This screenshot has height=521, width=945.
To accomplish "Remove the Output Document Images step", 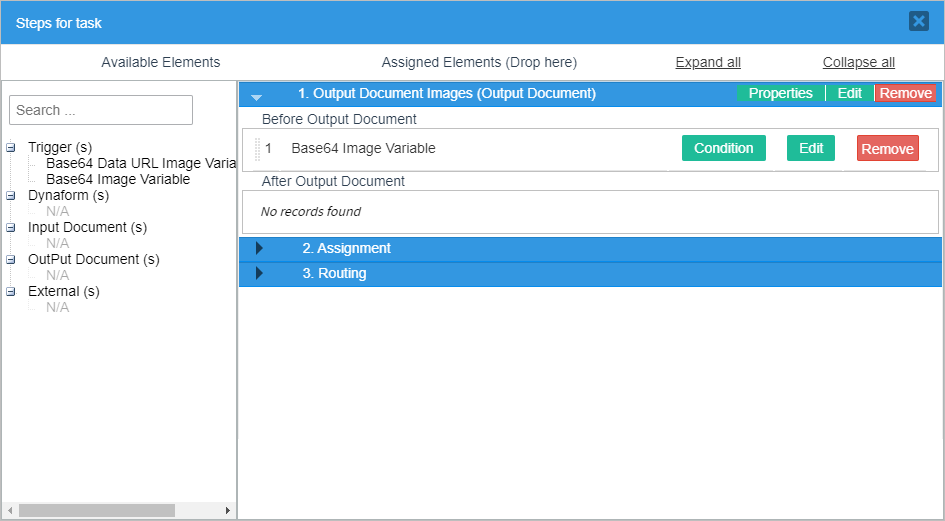I will (x=905, y=93).
